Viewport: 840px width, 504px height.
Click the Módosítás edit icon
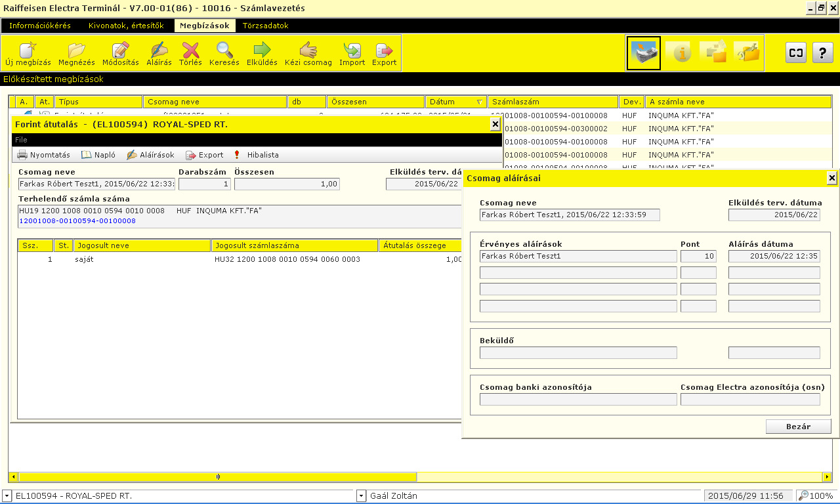121,54
